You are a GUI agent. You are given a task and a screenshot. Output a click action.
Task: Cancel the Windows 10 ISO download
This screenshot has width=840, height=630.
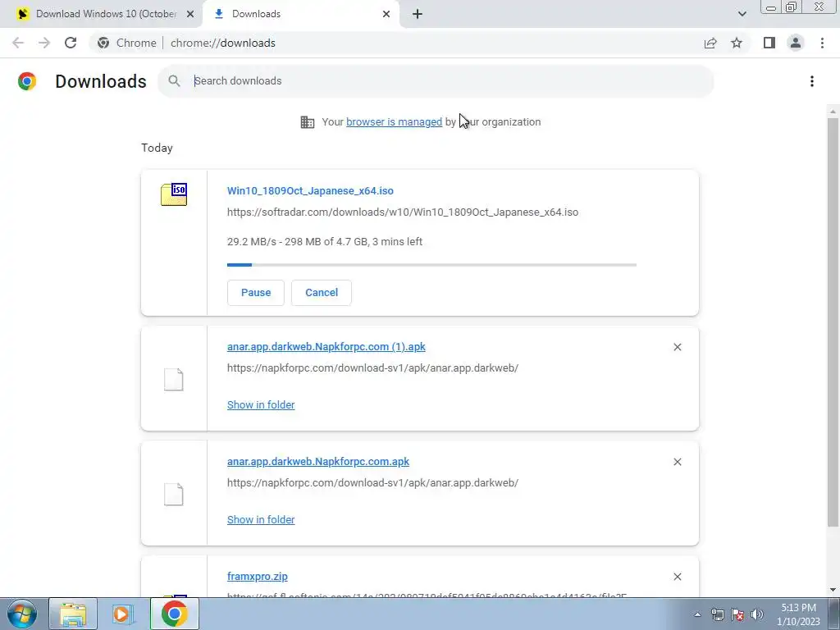tap(322, 293)
